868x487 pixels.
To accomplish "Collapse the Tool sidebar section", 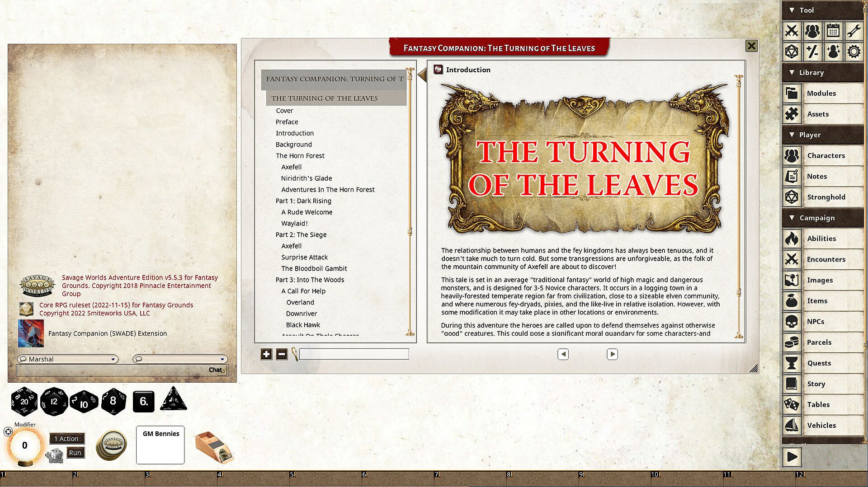I will coord(792,10).
